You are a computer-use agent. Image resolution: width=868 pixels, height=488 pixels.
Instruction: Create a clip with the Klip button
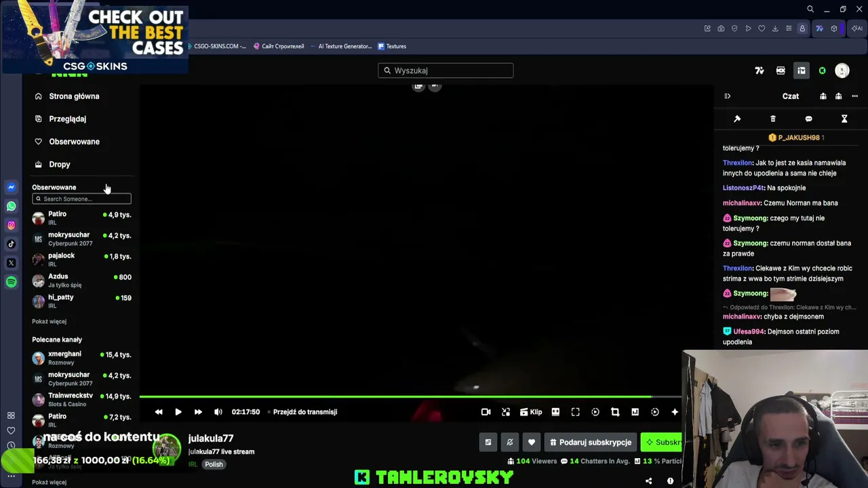coord(531,412)
